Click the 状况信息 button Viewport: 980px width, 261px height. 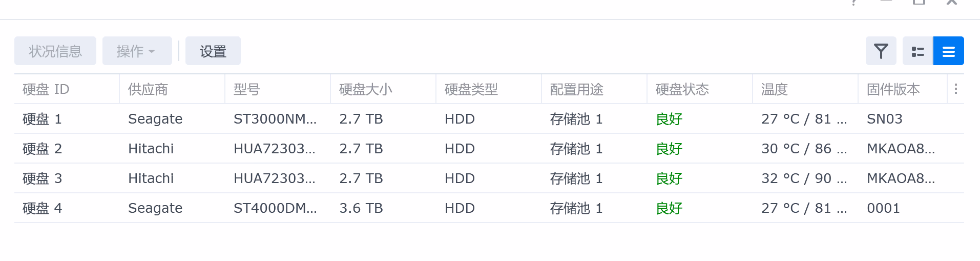click(55, 51)
